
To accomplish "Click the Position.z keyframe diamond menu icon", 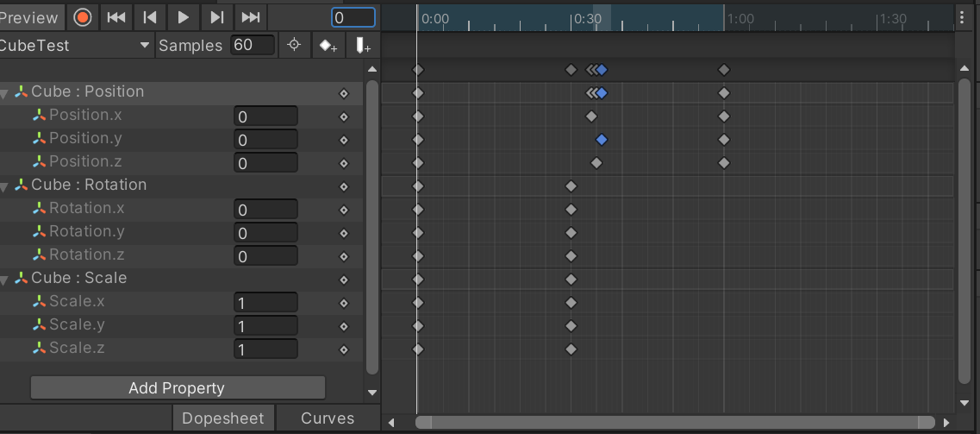I will tap(343, 164).
